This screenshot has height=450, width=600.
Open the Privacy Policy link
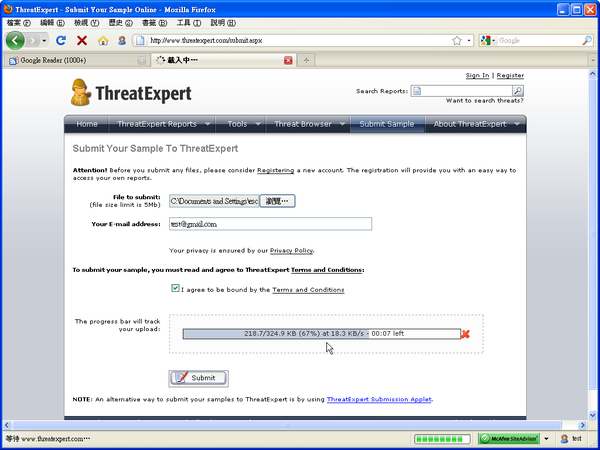coord(292,251)
